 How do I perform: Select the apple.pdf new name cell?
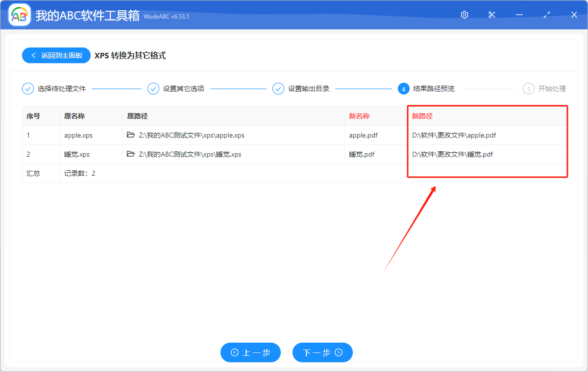pos(363,135)
